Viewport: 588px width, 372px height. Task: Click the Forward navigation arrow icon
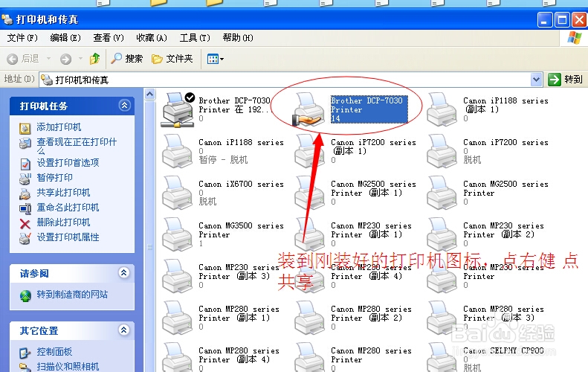[x=65, y=59]
